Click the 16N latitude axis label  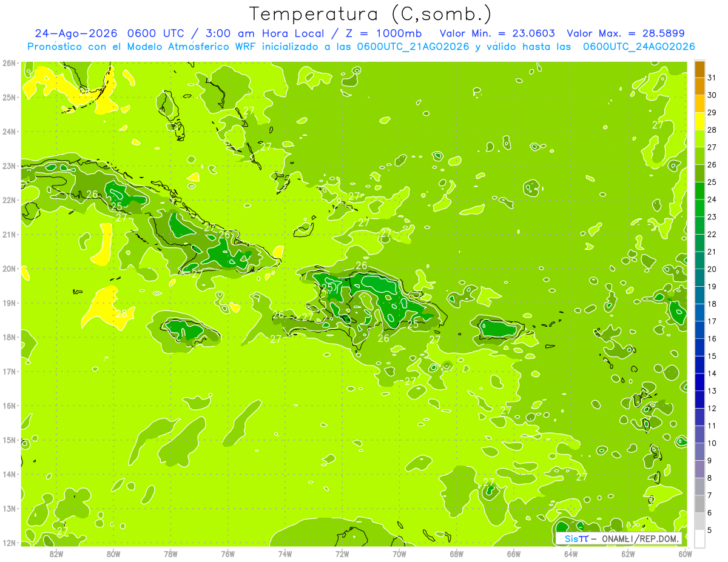point(9,406)
